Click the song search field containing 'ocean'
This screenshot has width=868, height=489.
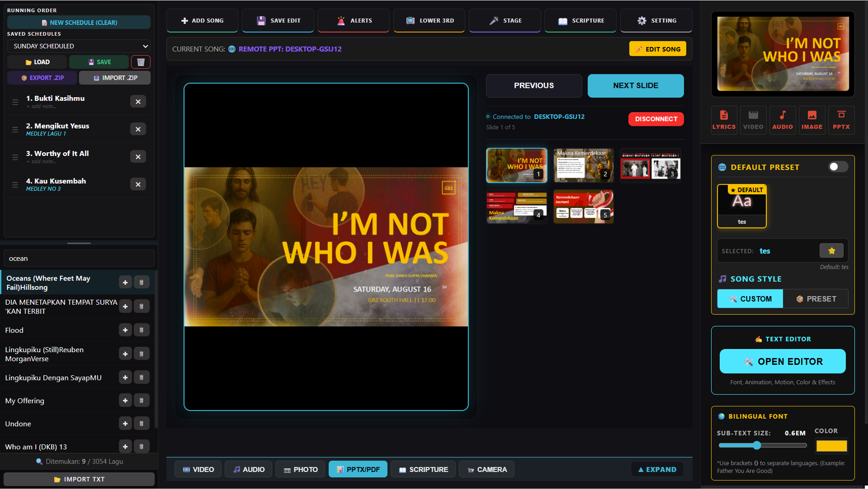79,258
